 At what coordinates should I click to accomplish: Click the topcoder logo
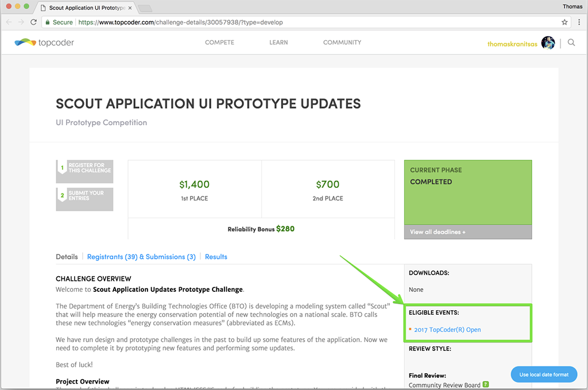(44, 43)
